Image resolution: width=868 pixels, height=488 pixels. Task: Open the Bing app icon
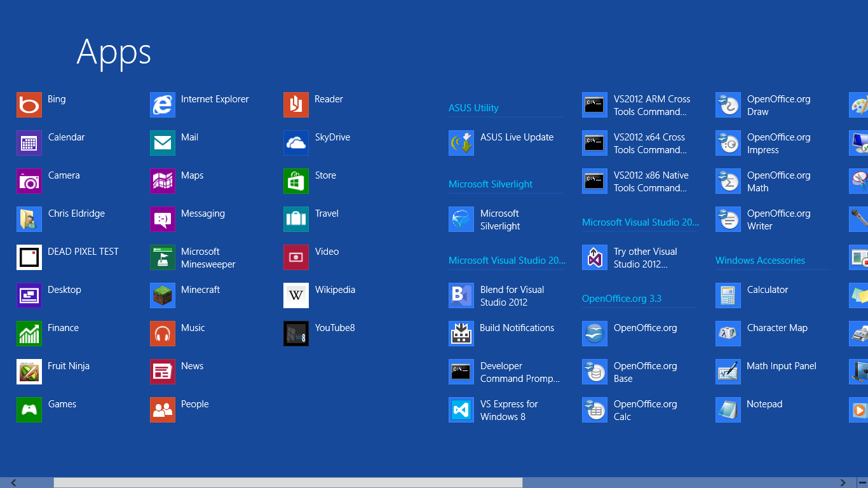coord(29,105)
